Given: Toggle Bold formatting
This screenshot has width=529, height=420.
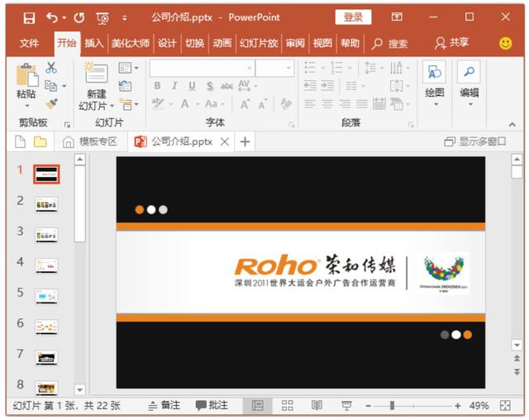Looking at the screenshot, I should click(x=157, y=86).
